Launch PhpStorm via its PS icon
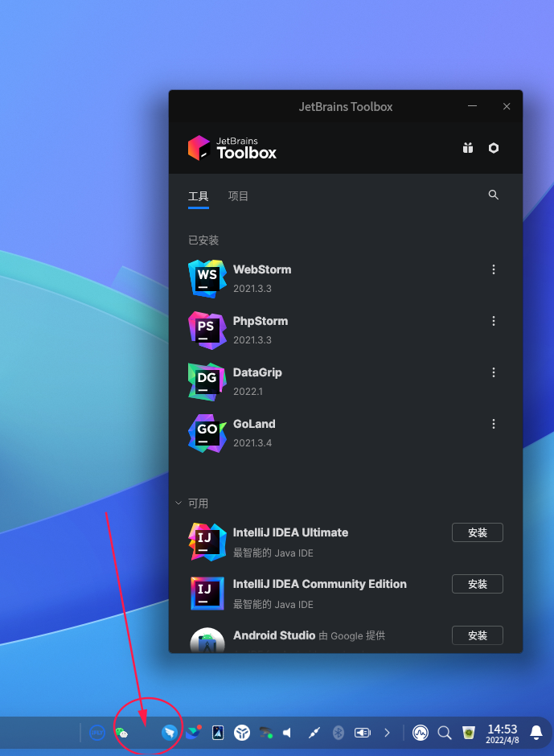 pos(207,331)
